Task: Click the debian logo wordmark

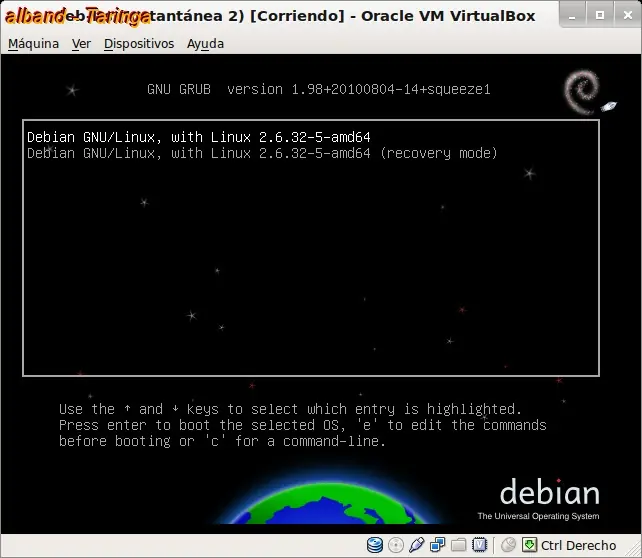Action: (x=549, y=492)
